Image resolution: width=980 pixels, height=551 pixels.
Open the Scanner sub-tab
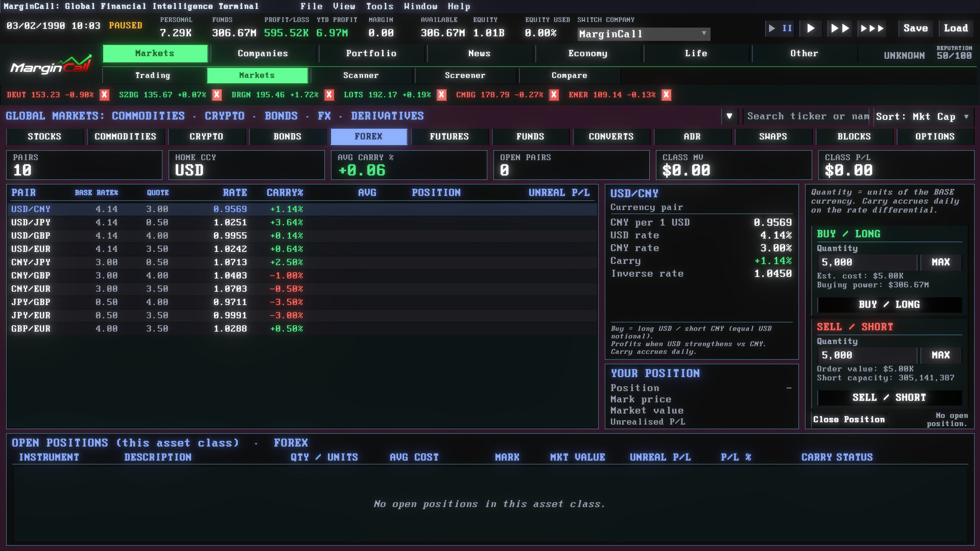(361, 76)
